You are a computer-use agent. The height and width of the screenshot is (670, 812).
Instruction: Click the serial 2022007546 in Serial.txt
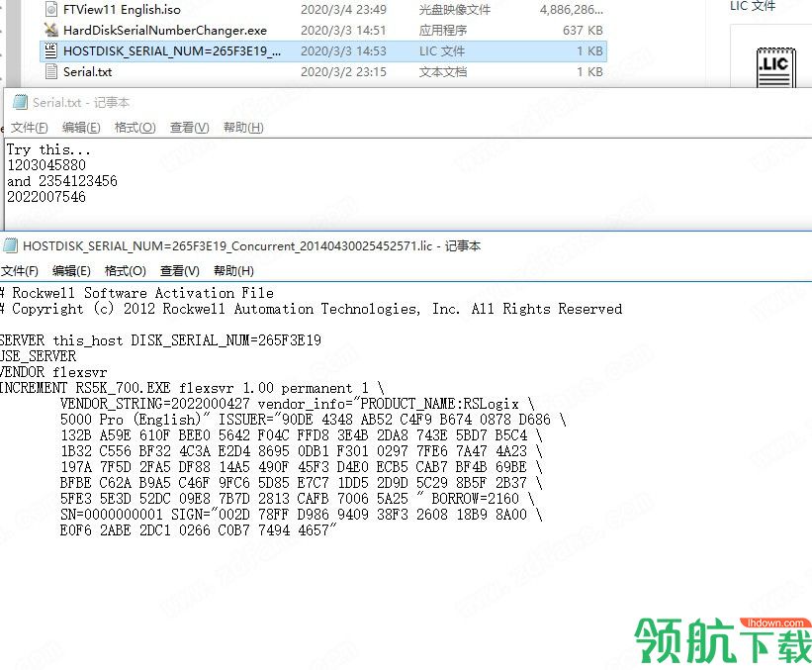point(46,196)
